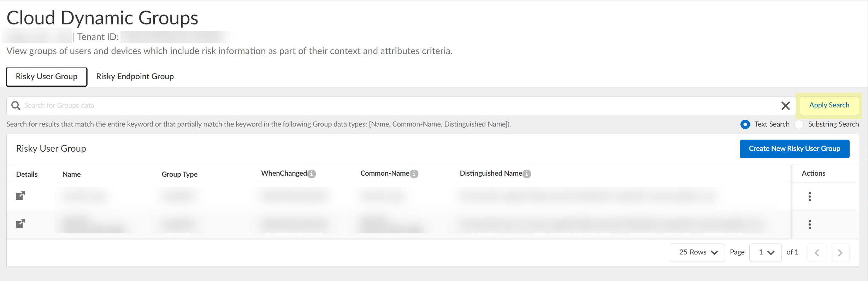This screenshot has width=868, height=281.
Task: Switch to the Risky Endpoint Group tab
Action: click(135, 77)
